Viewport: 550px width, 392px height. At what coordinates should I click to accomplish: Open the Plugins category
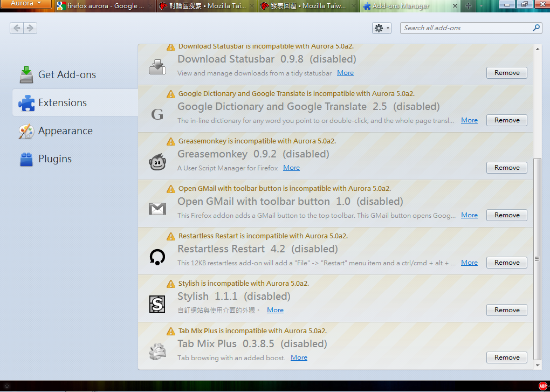pyautogui.click(x=75, y=159)
